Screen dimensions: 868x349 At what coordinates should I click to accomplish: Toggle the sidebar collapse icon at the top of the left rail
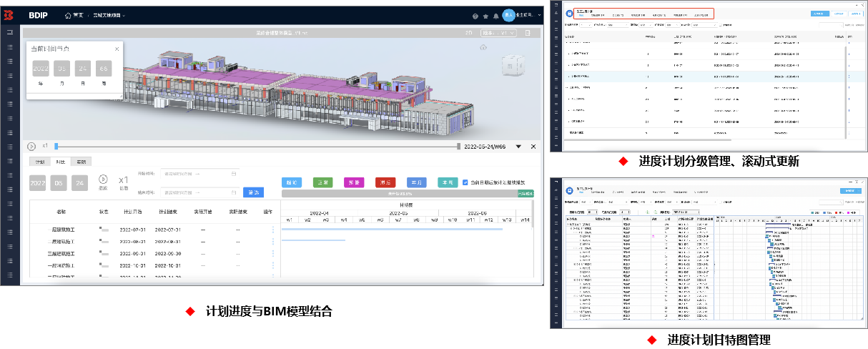point(9,32)
